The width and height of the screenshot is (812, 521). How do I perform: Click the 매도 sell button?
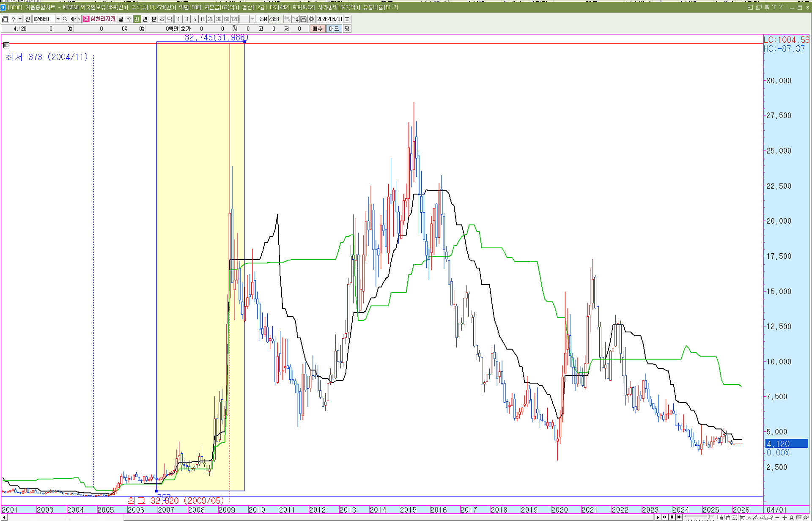point(334,29)
